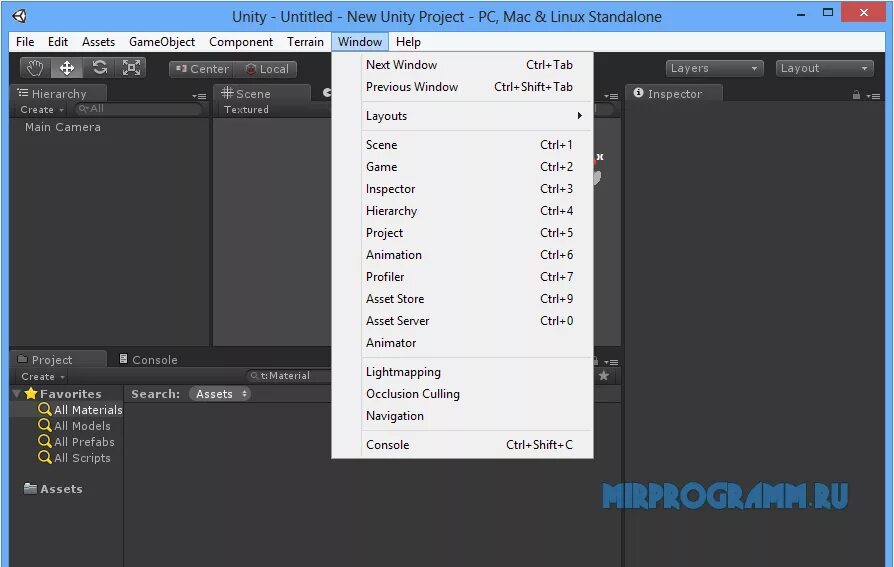The height and width of the screenshot is (567, 894).
Task: Choose Previous Window menu entry
Action: (x=462, y=87)
